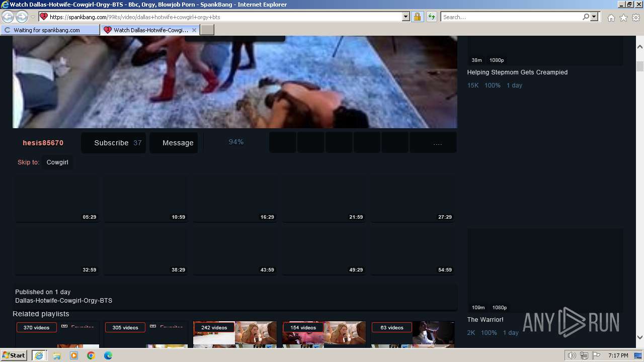This screenshot has height=362, width=644.
Task: Go back with the browser Back arrow
Action: [x=8, y=17]
